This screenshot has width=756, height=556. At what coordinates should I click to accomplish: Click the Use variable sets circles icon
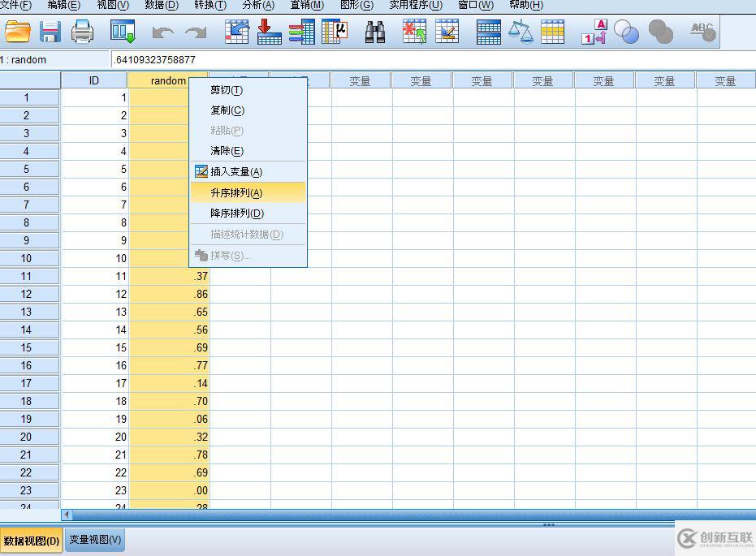pyautogui.click(x=626, y=32)
